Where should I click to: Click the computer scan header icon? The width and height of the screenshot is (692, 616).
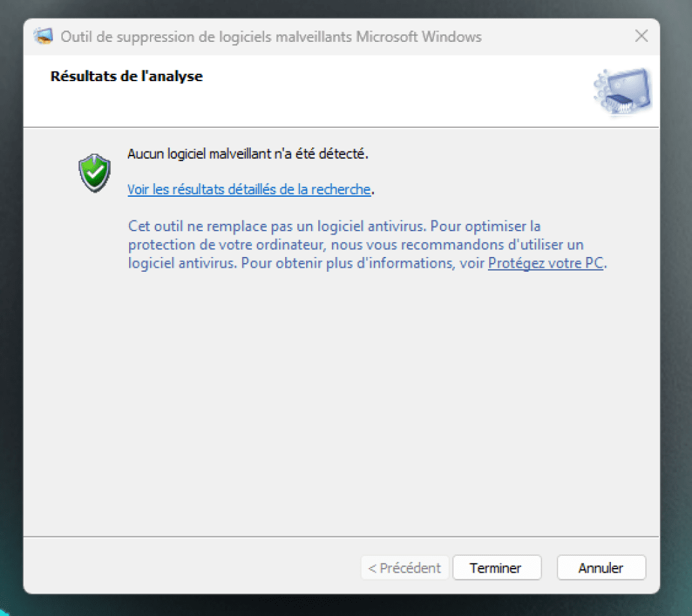(622, 91)
